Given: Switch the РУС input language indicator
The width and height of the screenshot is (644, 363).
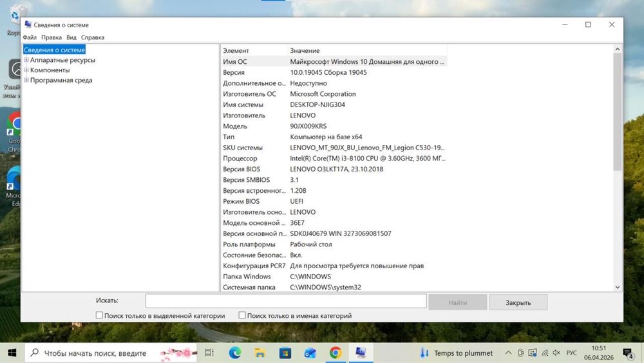Looking at the screenshot, I should [571, 353].
